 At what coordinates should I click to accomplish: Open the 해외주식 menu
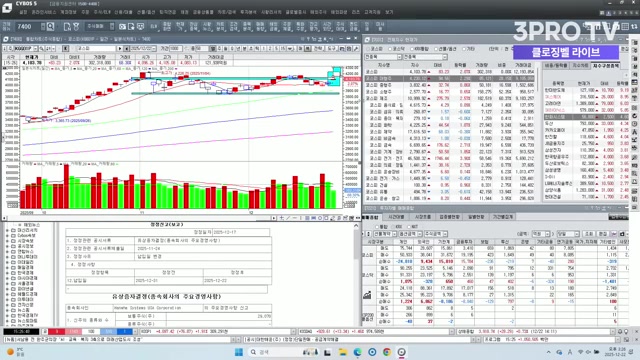coord(318,12)
